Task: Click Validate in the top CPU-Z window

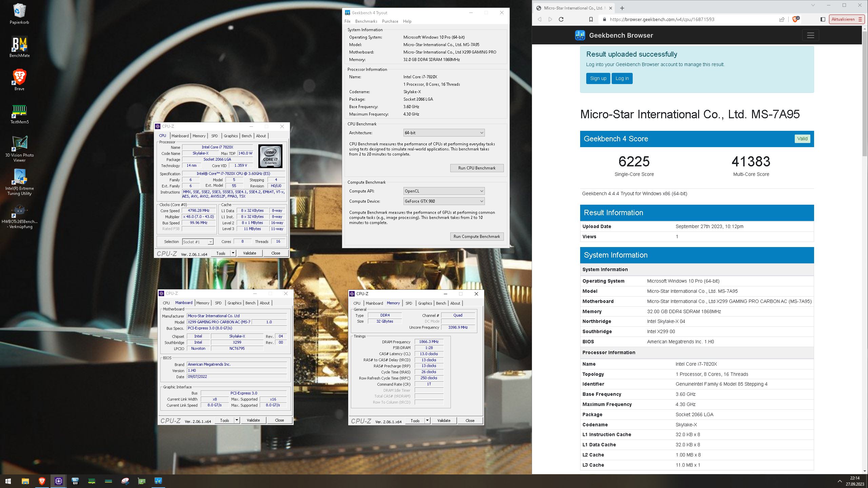Action: tap(250, 253)
